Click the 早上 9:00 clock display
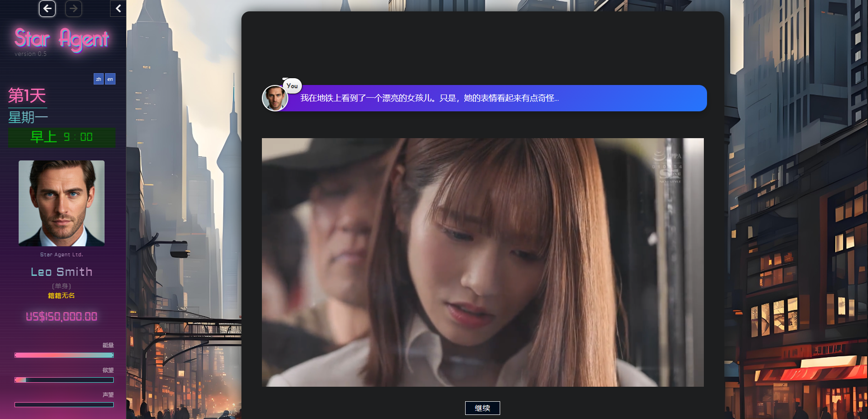This screenshot has height=419, width=868. tap(61, 137)
